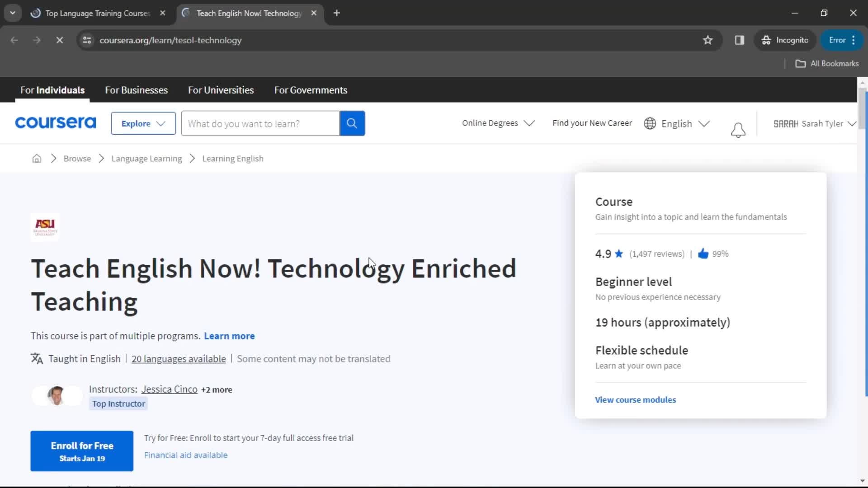Click the blue rating star
The image size is (868, 488).
point(619,253)
